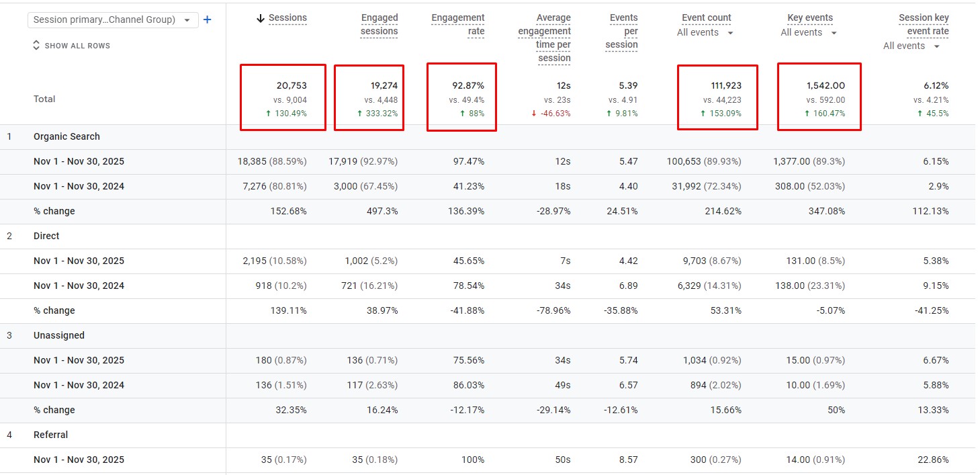Open the All events dropdown under Event count
The image size is (980, 475).
point(705,33)
